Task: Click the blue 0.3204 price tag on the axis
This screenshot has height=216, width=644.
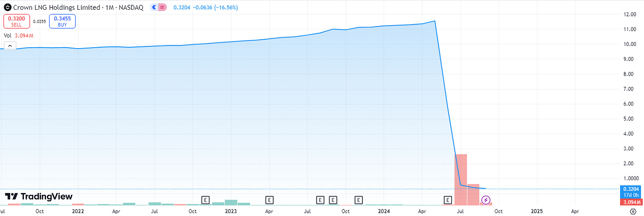Action: [631, 189]
